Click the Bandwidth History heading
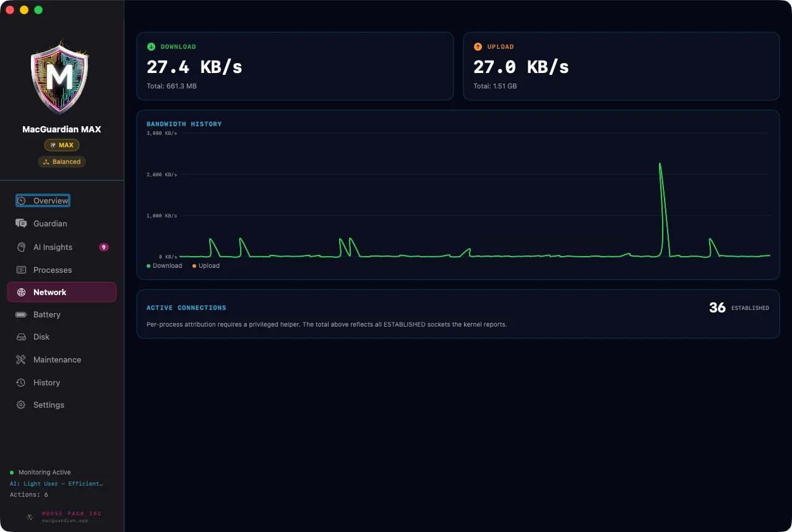This screenshot has width=792, height=532. point(184,124)
